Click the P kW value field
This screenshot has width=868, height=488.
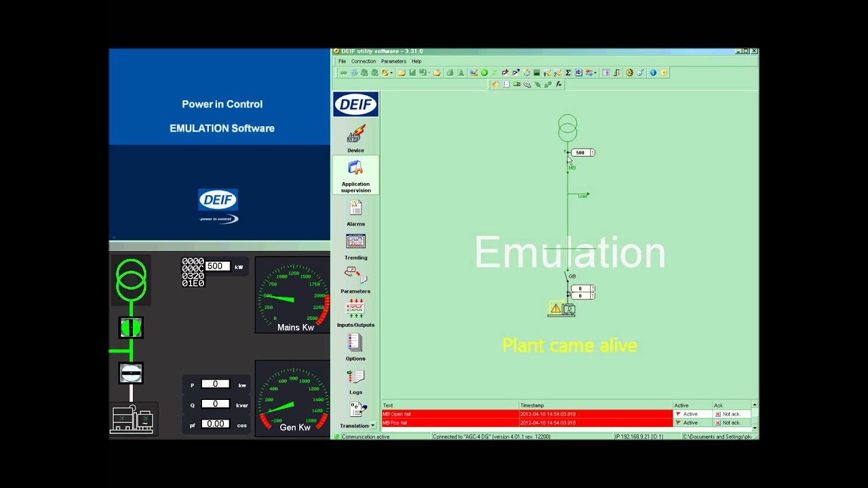pos(215,384)
